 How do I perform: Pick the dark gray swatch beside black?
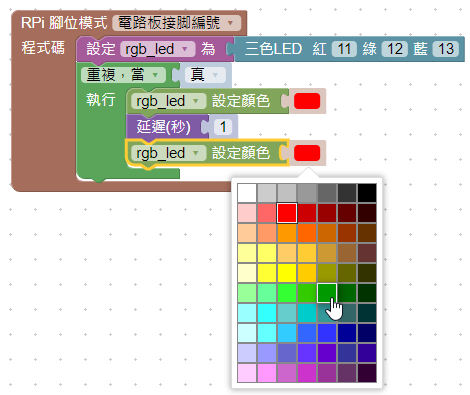(347, 193)
